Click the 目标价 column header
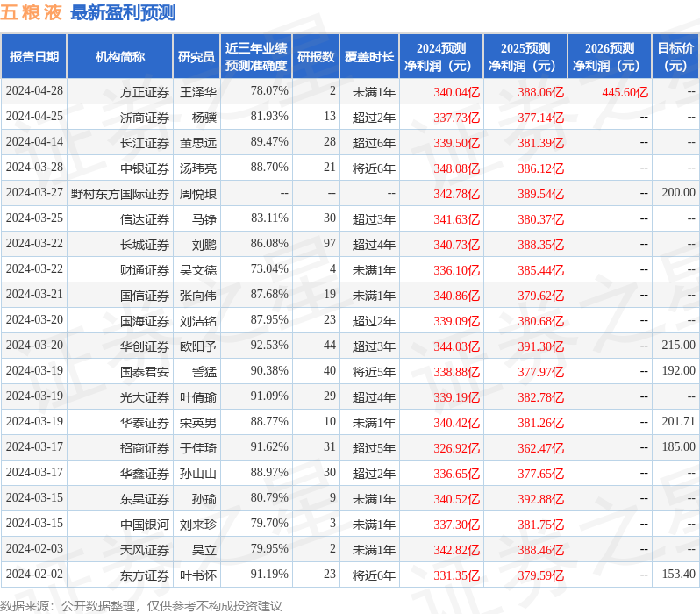The image size is (700, 614). (x=675, y=57)
